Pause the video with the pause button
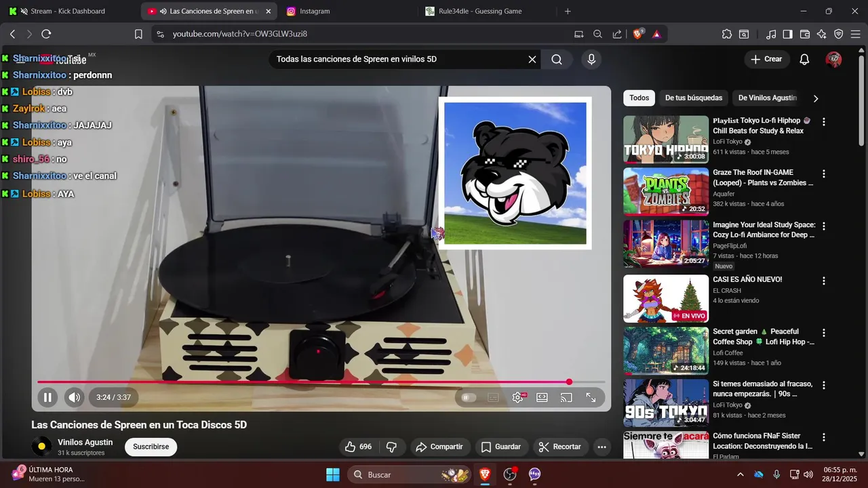868x488 pixels. [47, 398]
